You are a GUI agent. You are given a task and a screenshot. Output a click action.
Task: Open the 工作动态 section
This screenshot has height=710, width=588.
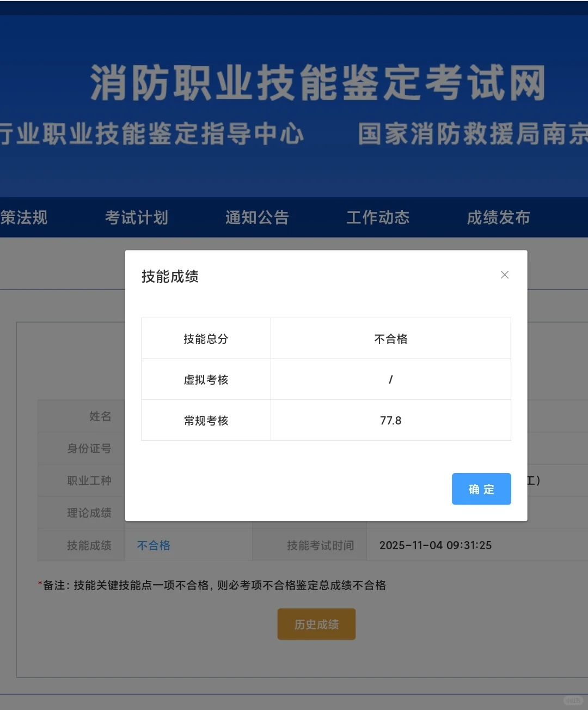point(378,217)
